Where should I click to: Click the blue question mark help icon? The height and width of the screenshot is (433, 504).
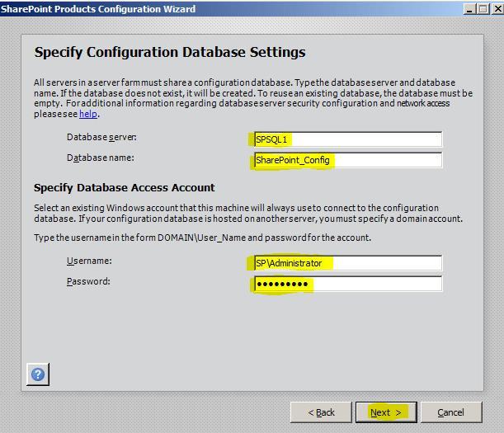pos(38,374)
